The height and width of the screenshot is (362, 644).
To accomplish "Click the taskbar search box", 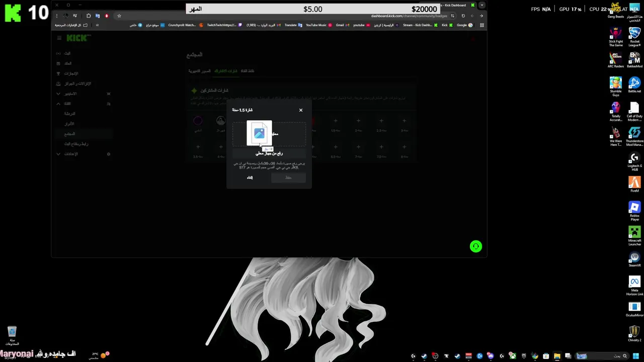I will [602, 356].
